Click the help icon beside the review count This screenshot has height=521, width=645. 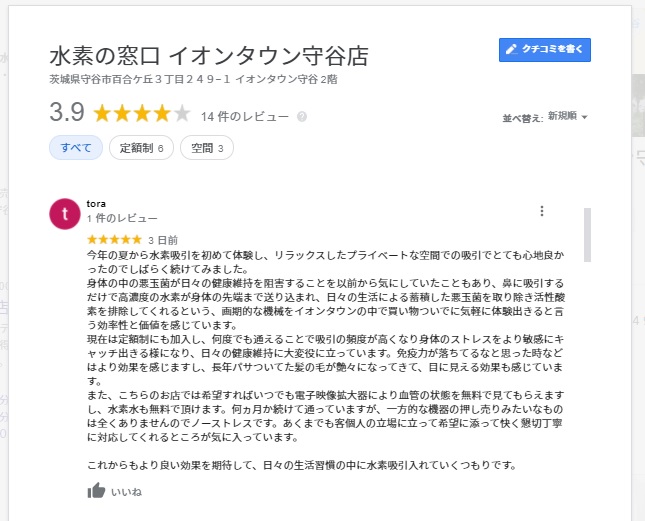[302, 117]
